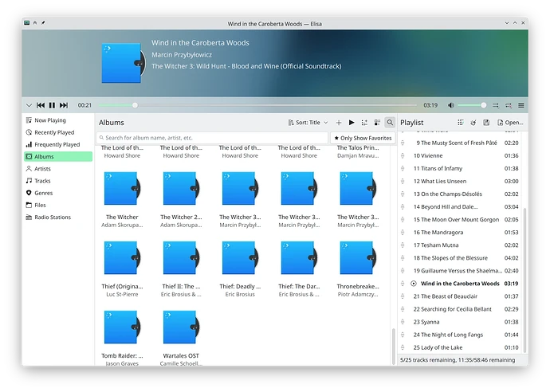Select track 9 The Musty Scent of Fresh Pâté
Screen dimensions: 550x392
tap(460, 143)
